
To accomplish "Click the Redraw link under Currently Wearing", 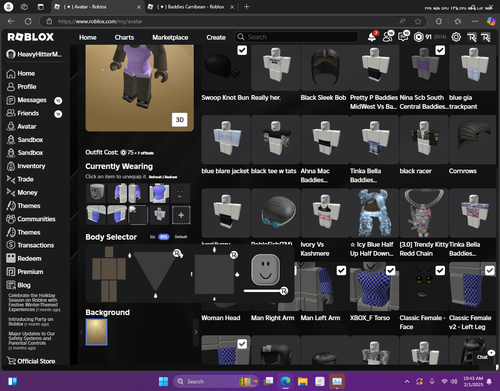I will pyautogui.click(x=170, y=177).
